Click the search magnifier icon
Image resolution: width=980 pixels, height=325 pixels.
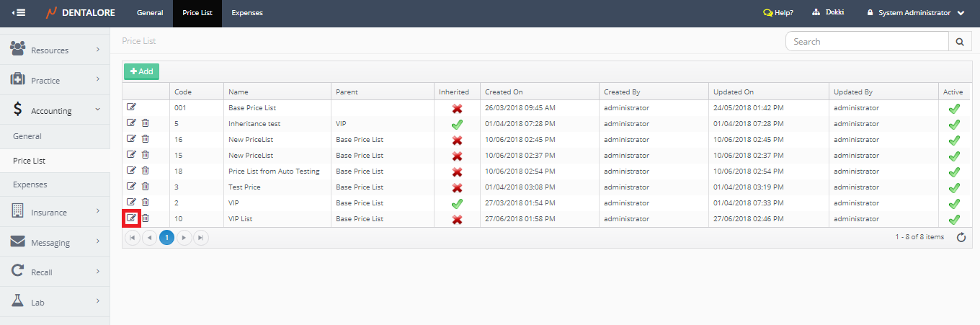(959, 42)
